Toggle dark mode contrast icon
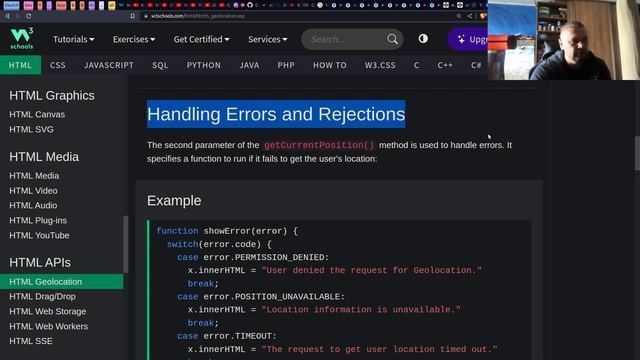640x360 pixels. pyautogui.click(x=423, y=39)
